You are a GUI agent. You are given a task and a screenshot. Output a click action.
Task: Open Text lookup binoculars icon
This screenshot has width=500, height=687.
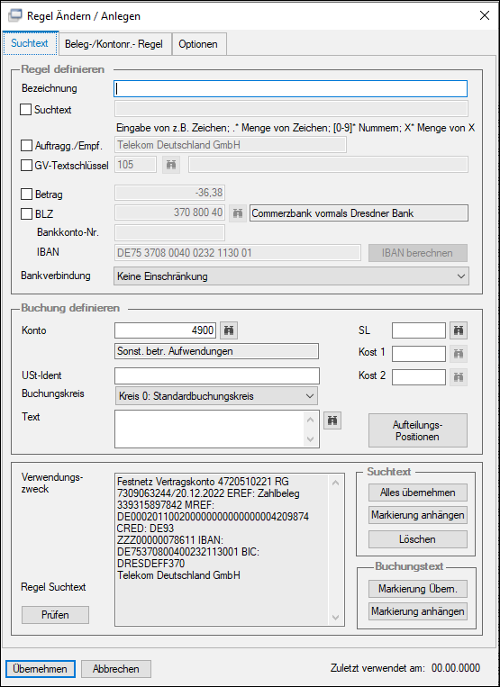333,421
